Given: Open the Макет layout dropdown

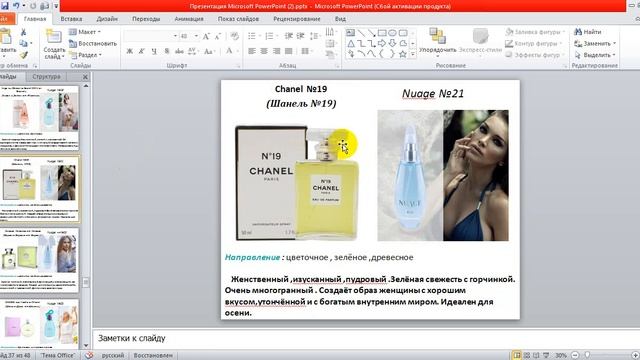Looking at the screenshot, I should coord(85,32).
